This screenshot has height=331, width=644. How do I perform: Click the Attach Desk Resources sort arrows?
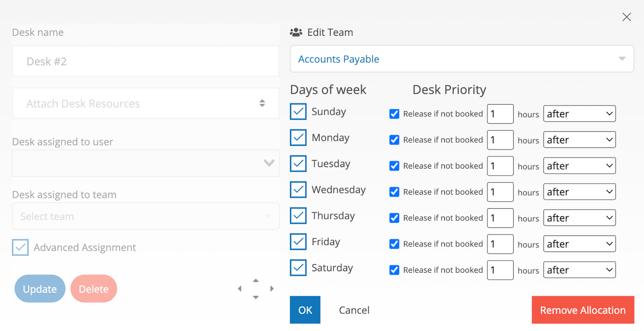262,103
